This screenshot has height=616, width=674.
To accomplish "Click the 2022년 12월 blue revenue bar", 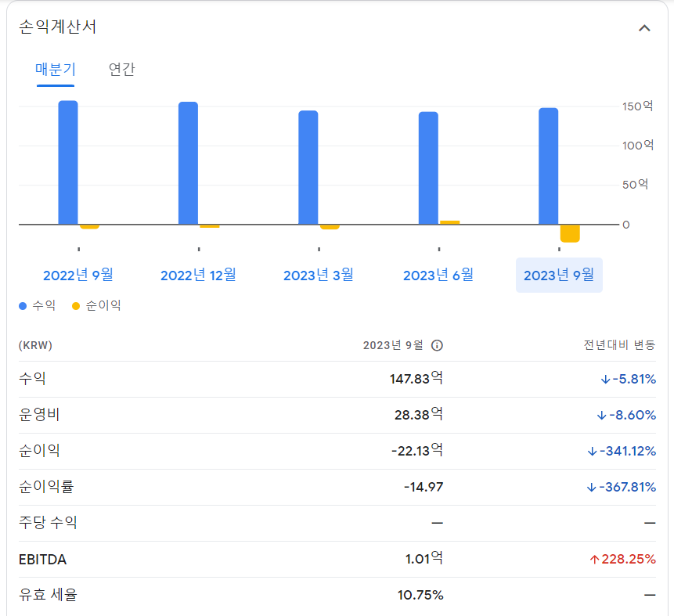I will tap(189, 163).
